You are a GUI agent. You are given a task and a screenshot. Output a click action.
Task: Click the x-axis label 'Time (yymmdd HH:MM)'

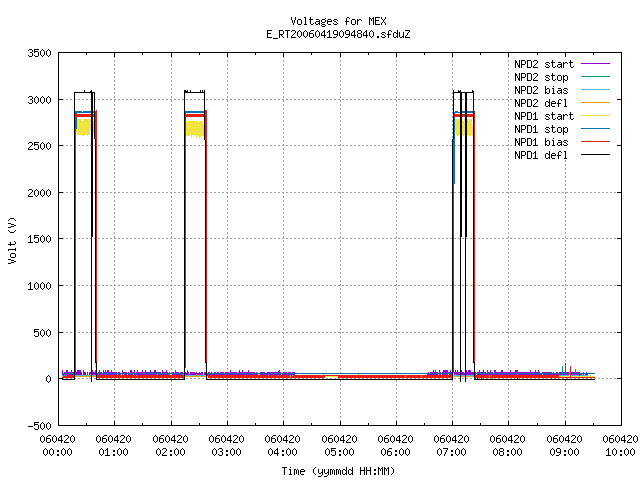pyautogui.click(x=338, y=471)
